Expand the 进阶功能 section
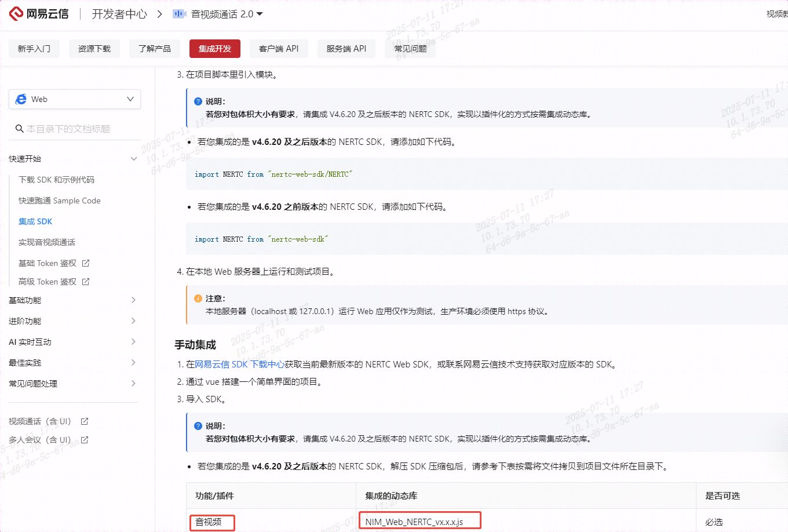 click(134, 321)
